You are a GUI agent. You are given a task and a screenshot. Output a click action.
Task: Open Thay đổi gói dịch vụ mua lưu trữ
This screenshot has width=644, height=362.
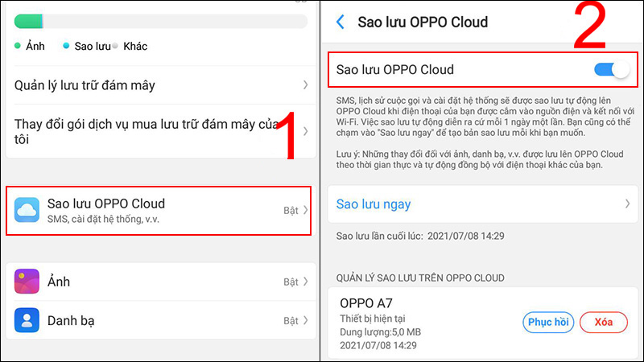coord(161,131)
